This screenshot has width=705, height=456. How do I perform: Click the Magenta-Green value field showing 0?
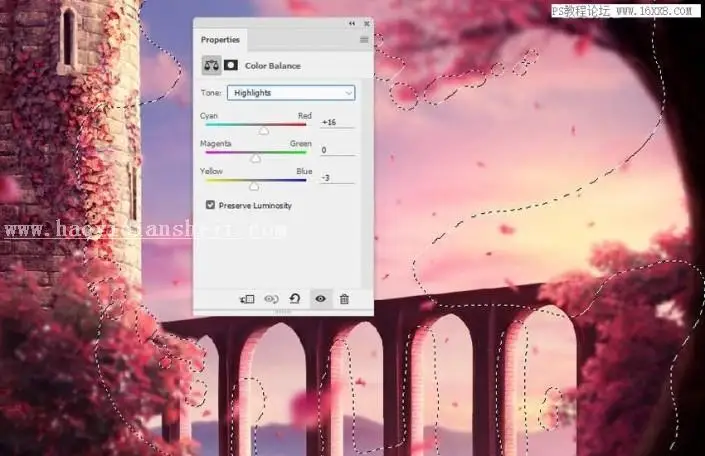click(337, 150)
